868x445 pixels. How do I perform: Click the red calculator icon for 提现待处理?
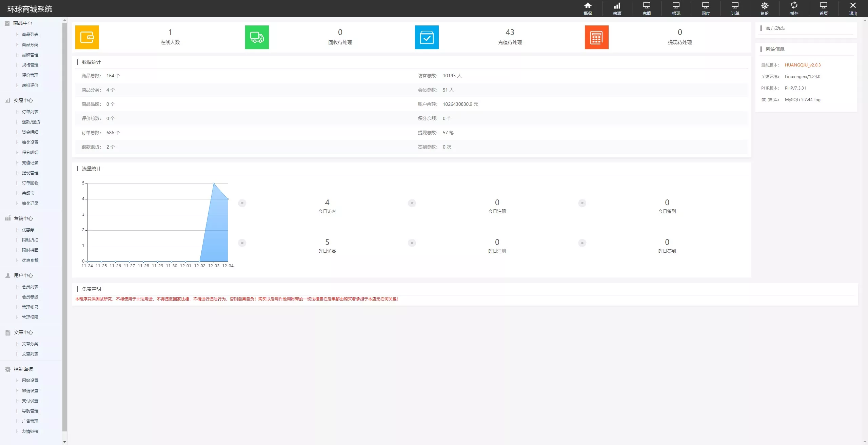(596, 37)
